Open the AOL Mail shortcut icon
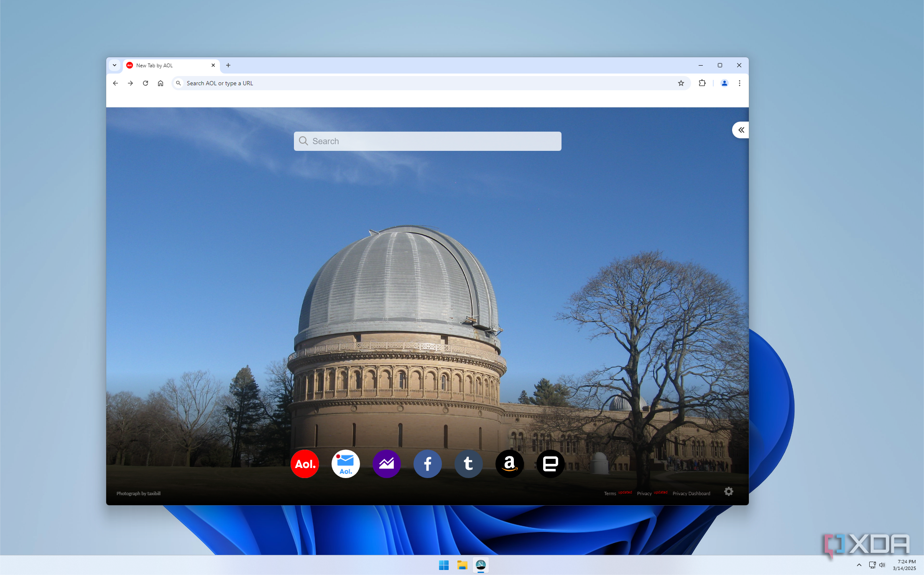 pos(346,464)
